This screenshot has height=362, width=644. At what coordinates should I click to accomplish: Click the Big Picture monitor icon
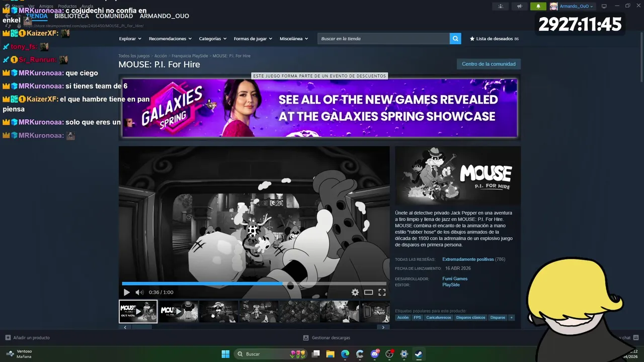click(604, 6)
